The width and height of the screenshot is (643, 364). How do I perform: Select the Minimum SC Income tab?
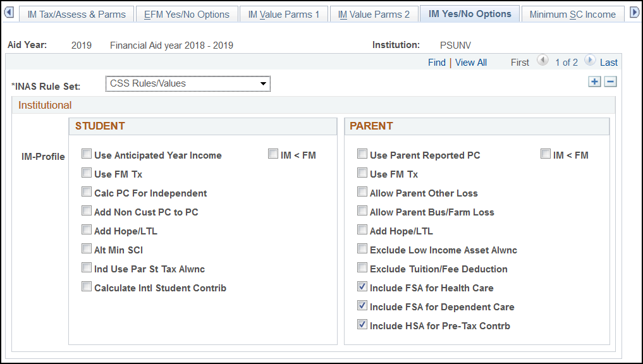(572, 14)
